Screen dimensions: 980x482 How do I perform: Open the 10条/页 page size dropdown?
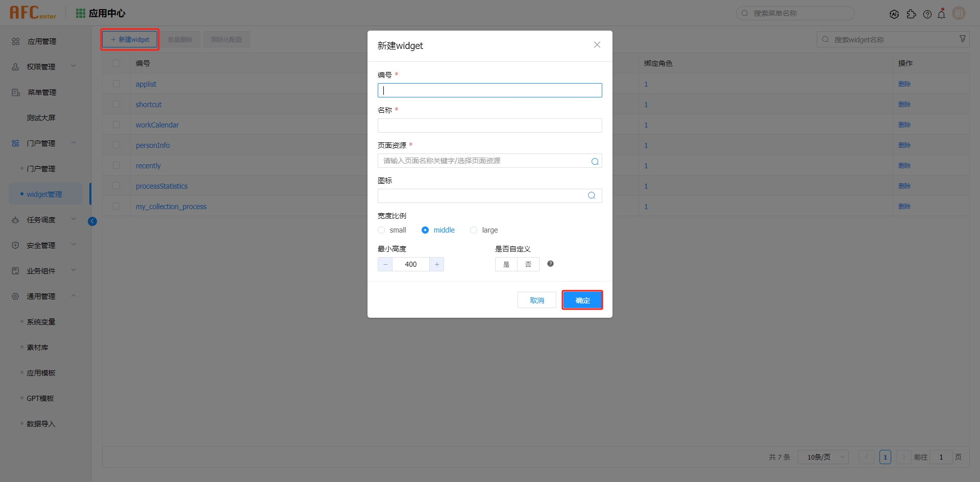822,457
